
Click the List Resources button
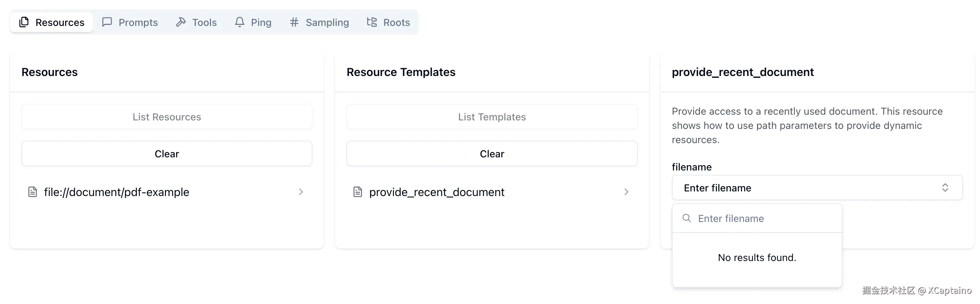[167, 116]
